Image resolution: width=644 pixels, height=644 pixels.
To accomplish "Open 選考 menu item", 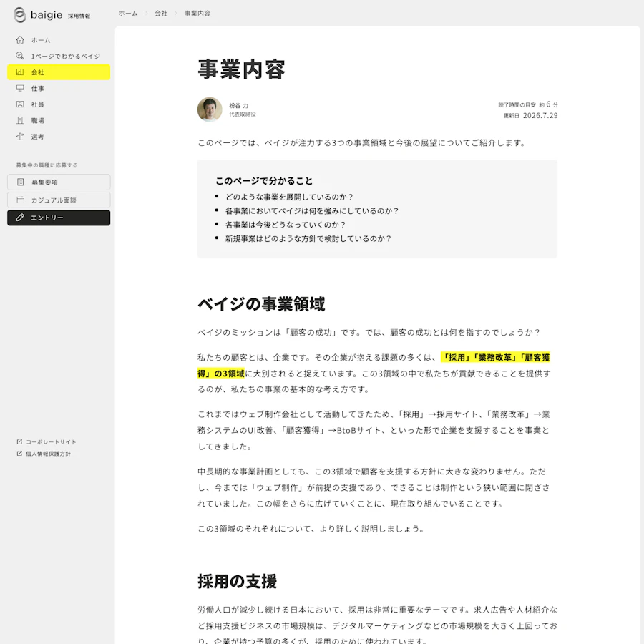I will click(x=59, y=137).
